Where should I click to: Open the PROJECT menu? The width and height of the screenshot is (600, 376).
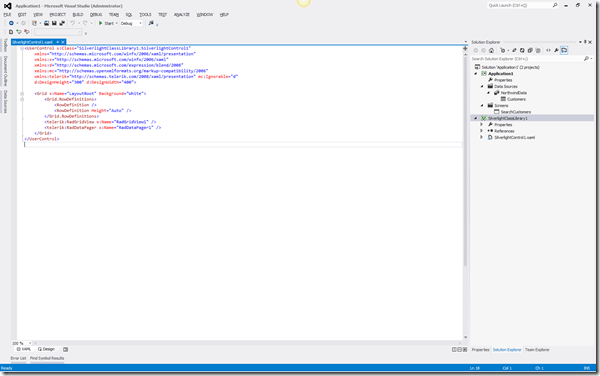click(58, 15)
